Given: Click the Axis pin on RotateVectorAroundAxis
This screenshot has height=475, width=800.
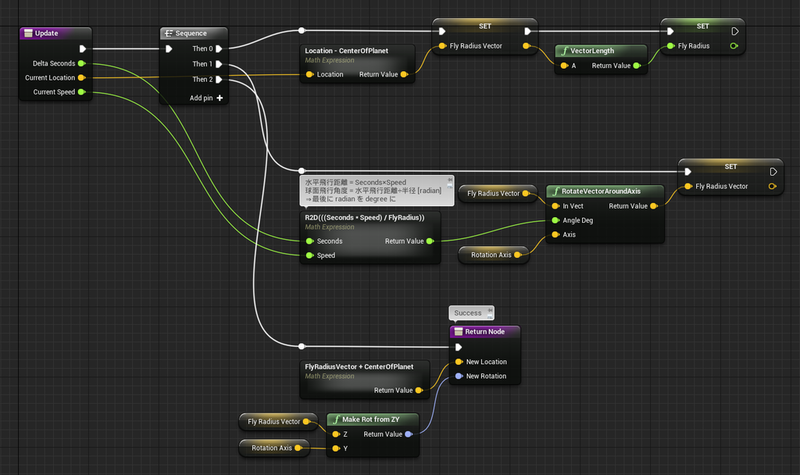Looking at the screenshot, I should click(x=556, y=235).
